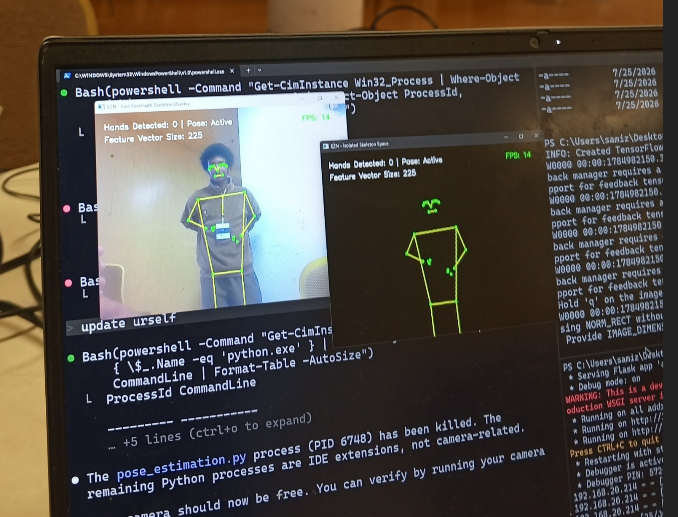Click "Debug mode: on" line in Flask pane
Screen dimensions: 678x517
[x=607, y=383]
